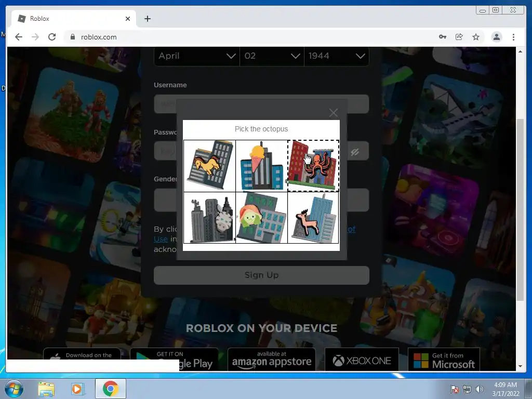Open the day 02 dropdown
Screen dimensions: 532x399
[x=272, y=56]
